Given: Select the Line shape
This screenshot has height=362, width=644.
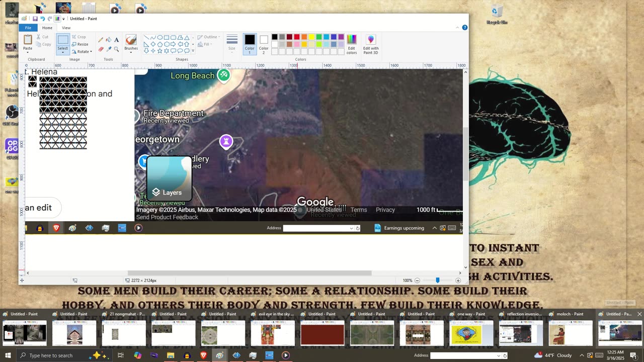Looking at the screenshot, I should point(146,38).
